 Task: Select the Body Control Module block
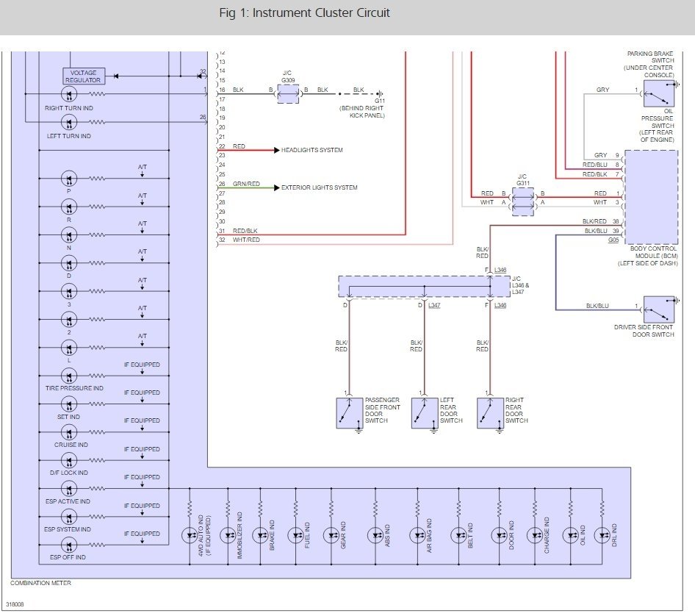651,197
